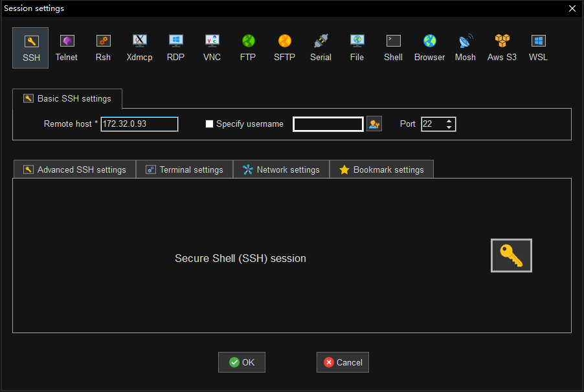
Task: Select the Mosh session icon
Action: click(466, 48)
